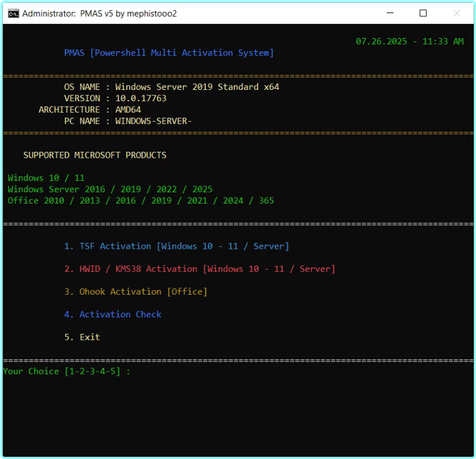Viewport: 476px width, 459px height.
Task: Click the heading 'PMAS [Powershell Multi Activation System]'
Action: (x=169, y=53)
